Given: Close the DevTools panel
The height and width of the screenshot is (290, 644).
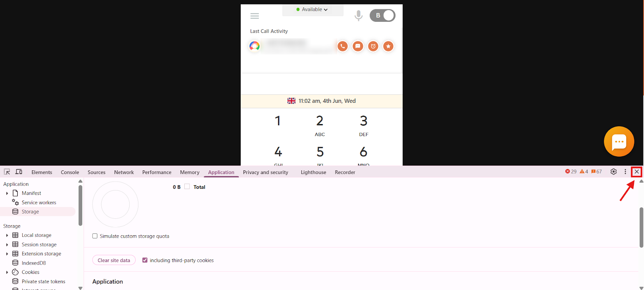Looking at the screenshot, I should [x=637, y=172].
